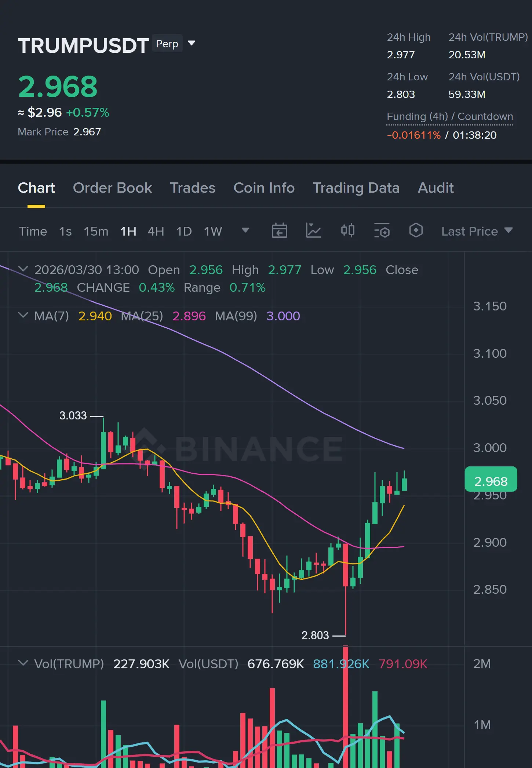The width and height of the screenshot is (532, 768).
Task: Click the hexagon chart preferences icon
Action: [416, 231]
